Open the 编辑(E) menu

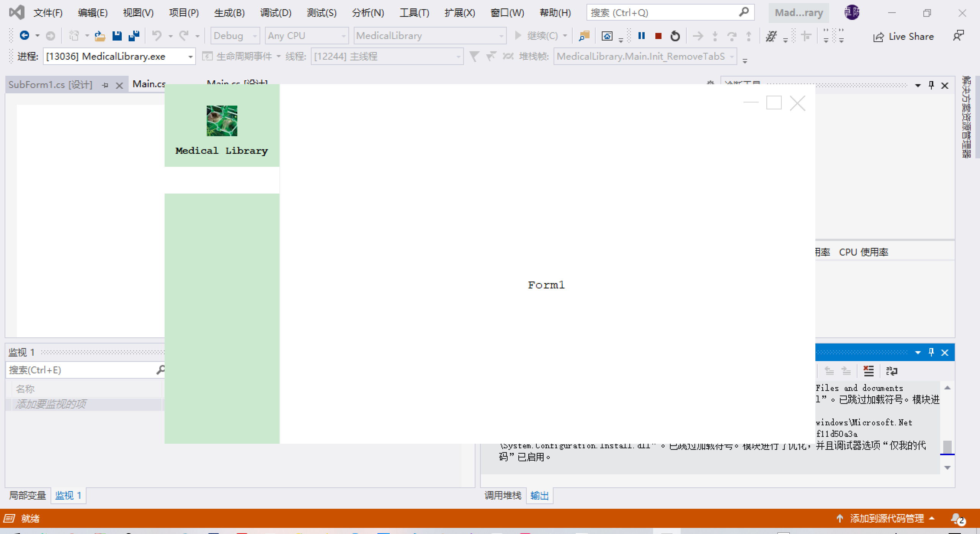[x=93, y=13]
